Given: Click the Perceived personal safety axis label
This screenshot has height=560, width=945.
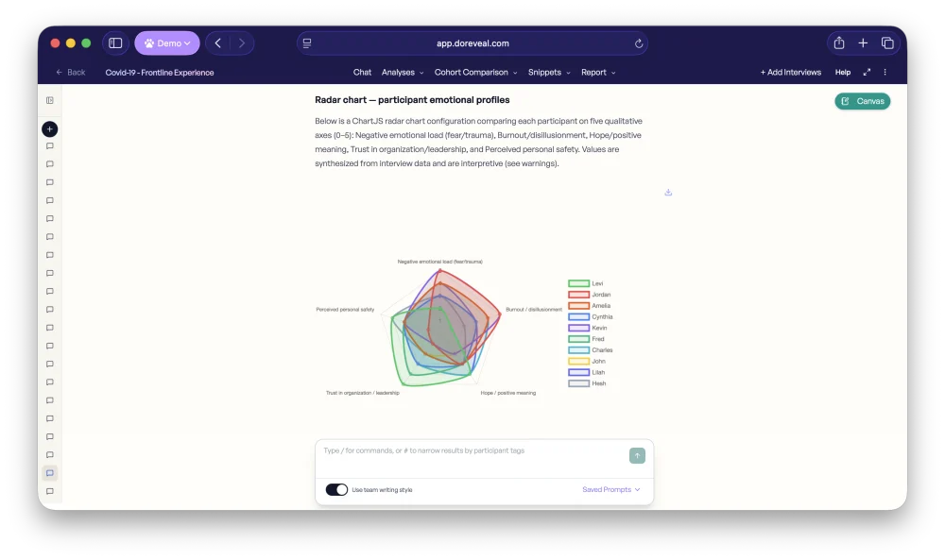Looking at the screenshot, I should tap(345, 310).
